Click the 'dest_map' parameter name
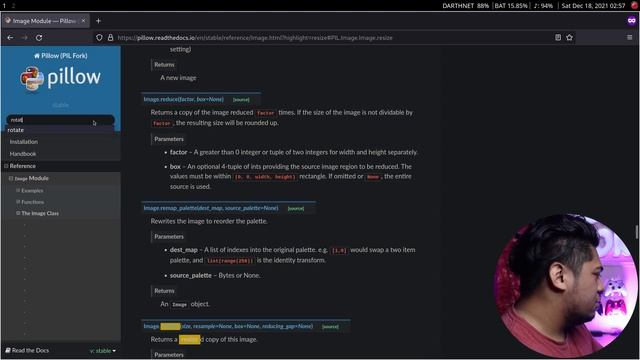 pos(184,250)
